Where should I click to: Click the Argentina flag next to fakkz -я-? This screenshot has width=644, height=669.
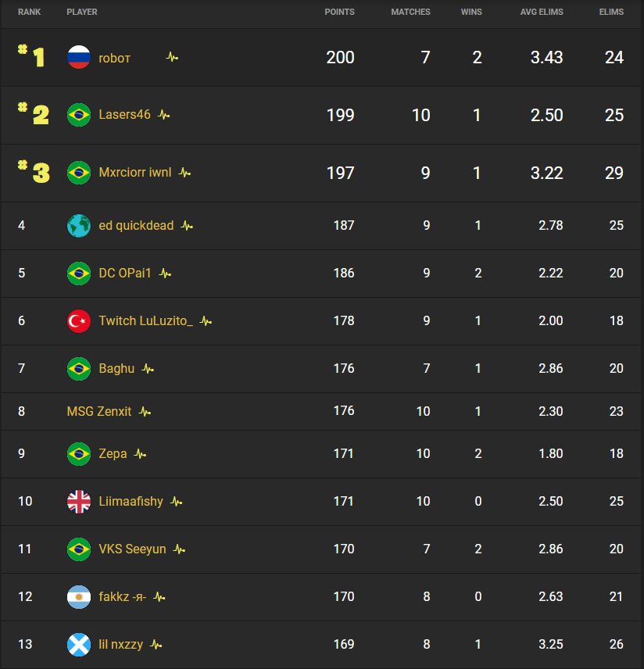point(78,596)
